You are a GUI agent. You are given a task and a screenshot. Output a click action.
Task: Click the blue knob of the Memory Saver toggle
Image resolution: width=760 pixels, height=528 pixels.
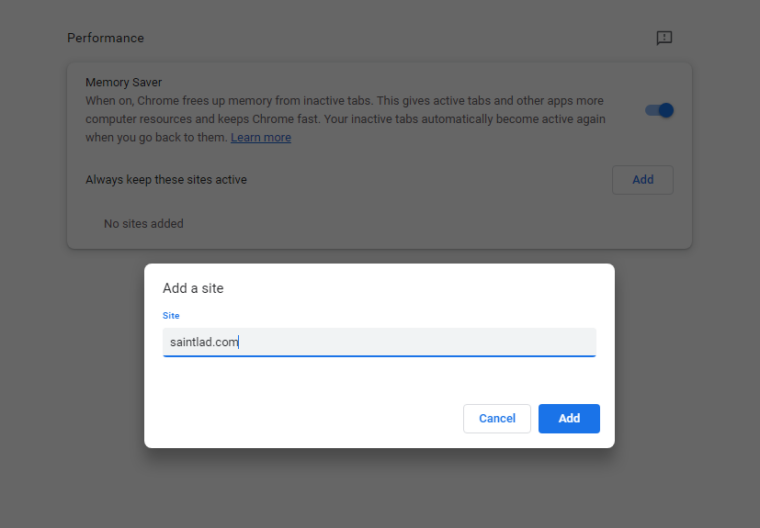click(666, 110)
